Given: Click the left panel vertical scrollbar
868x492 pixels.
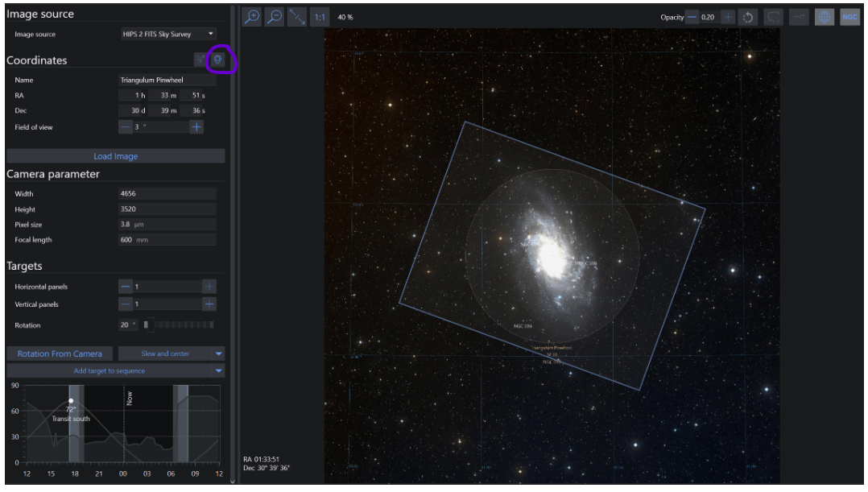Looking at the screenshot, I should point(233,245).
